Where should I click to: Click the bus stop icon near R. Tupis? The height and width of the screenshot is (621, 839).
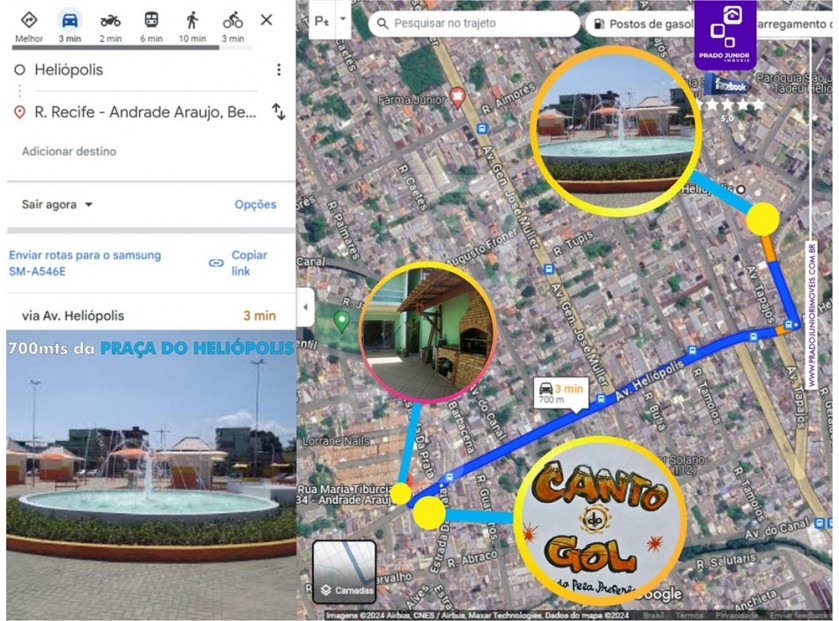(548, 269)
